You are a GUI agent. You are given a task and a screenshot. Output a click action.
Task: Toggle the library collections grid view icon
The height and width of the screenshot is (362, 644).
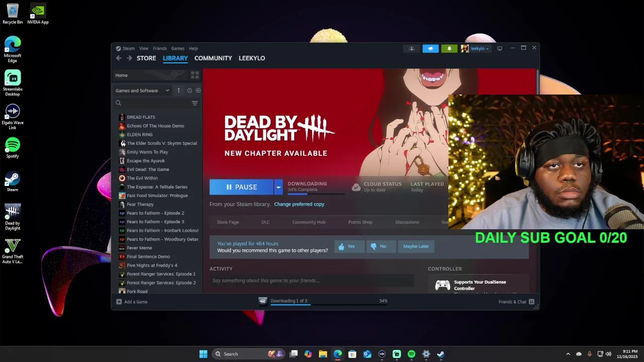[195, 75]
